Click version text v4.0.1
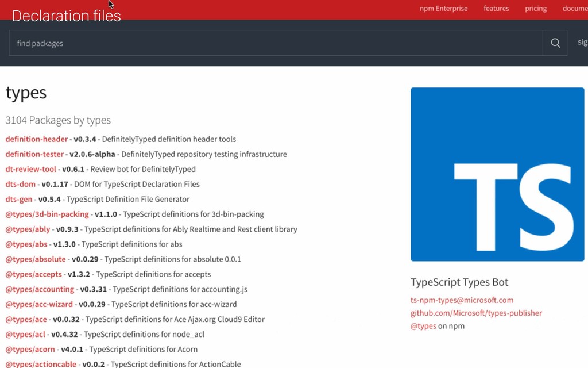The height and width of the screenshot is (368, 588). pos(72,349)
